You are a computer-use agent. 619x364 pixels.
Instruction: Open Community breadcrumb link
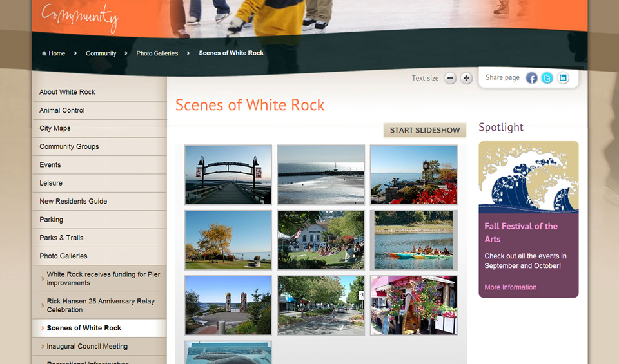pyautogui.click(x=101, y=53)
